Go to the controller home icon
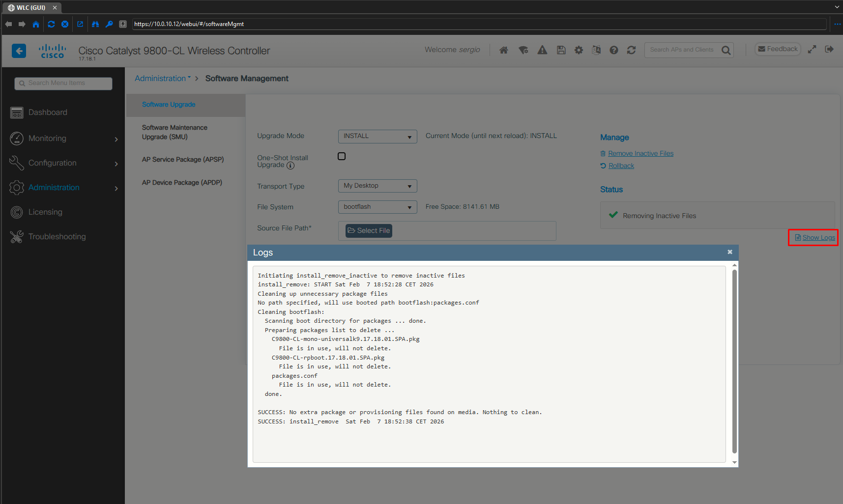 point(504,50)
